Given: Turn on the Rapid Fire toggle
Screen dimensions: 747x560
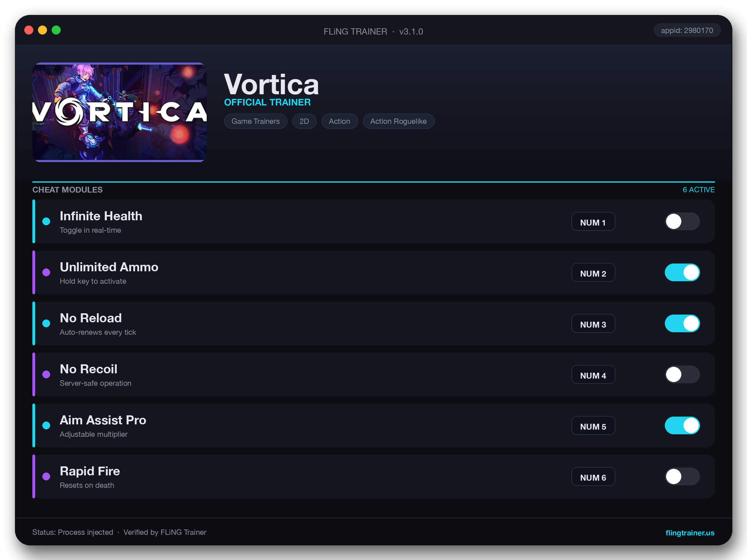Looking at the screenshot, I should click(682, 476).
